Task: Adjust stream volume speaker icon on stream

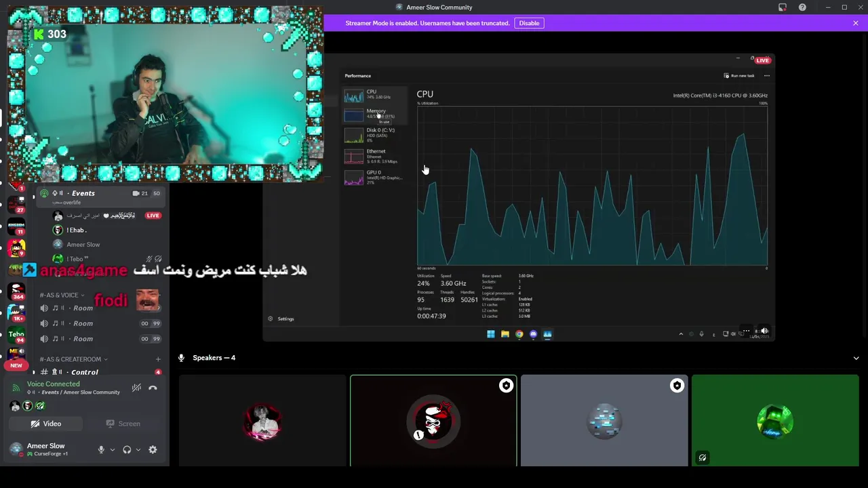Action: pos(764,331)
